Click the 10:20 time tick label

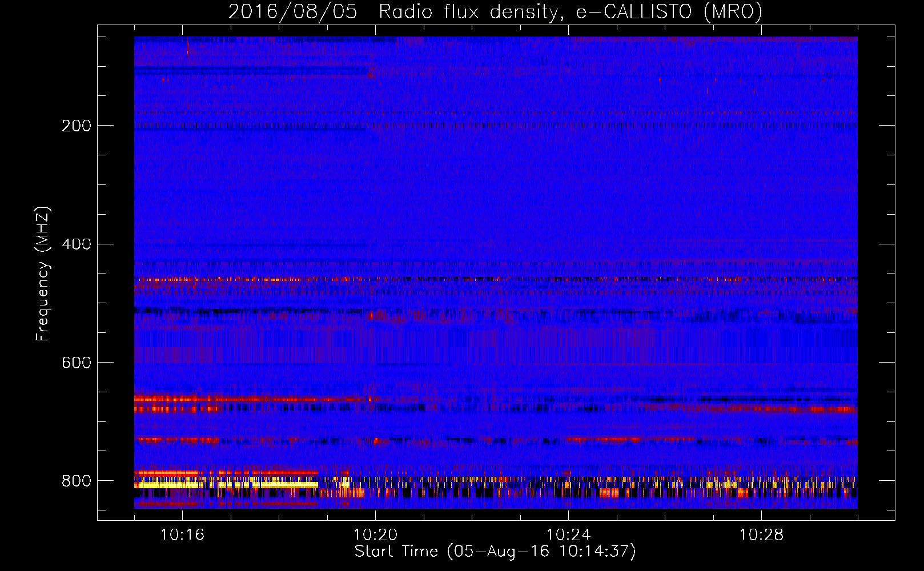pyautogui.click(x=376, y=535)
